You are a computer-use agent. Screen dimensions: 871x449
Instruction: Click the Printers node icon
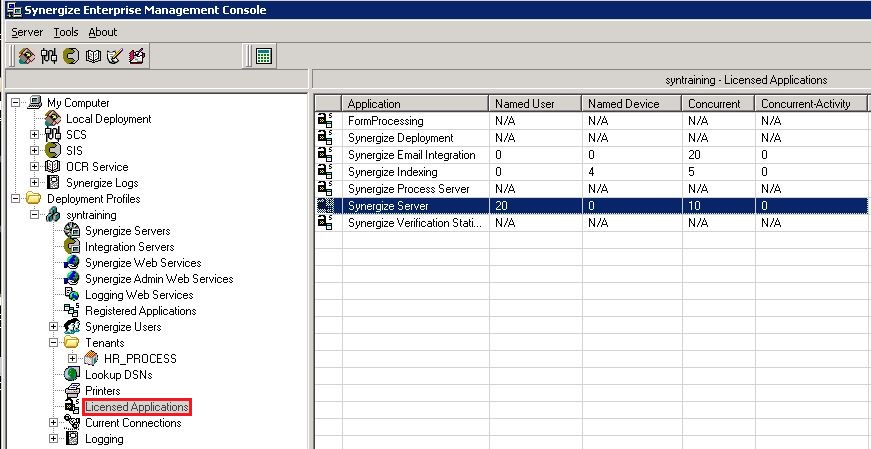click(x=72, y=391)
